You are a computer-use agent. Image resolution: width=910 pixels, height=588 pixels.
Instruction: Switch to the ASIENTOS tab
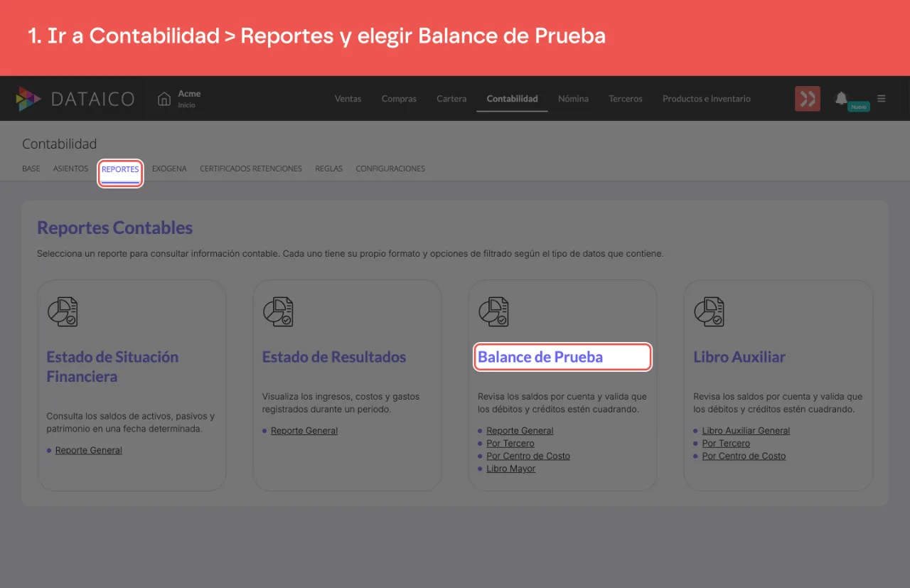[x=71, y=169]
